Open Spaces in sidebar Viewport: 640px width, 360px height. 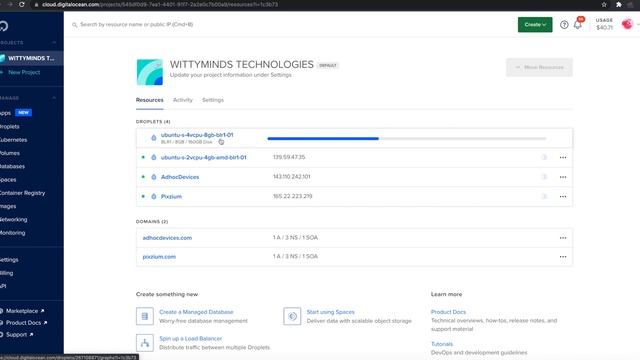tap(8, 180)
